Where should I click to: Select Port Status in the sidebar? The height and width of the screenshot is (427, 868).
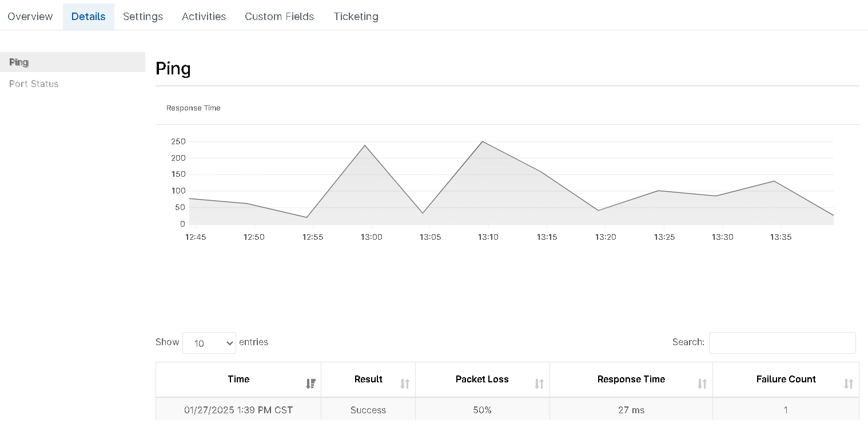pyautogui.click(x=34, y=84)
